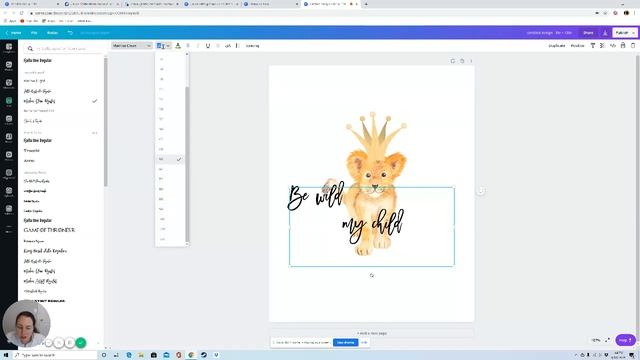Toggle the list formatting icon

237,46
